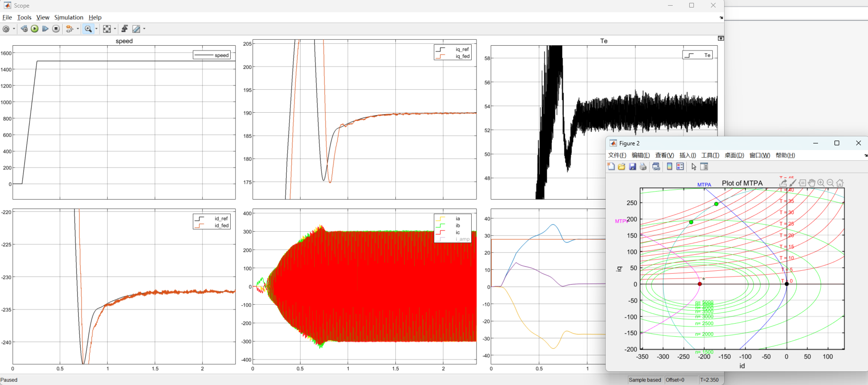Viewport: 868px width, 385px height.
Task: Expand the Highlight Block dropdown arrow
Action: pyautogui.click(x=78, y=29)
